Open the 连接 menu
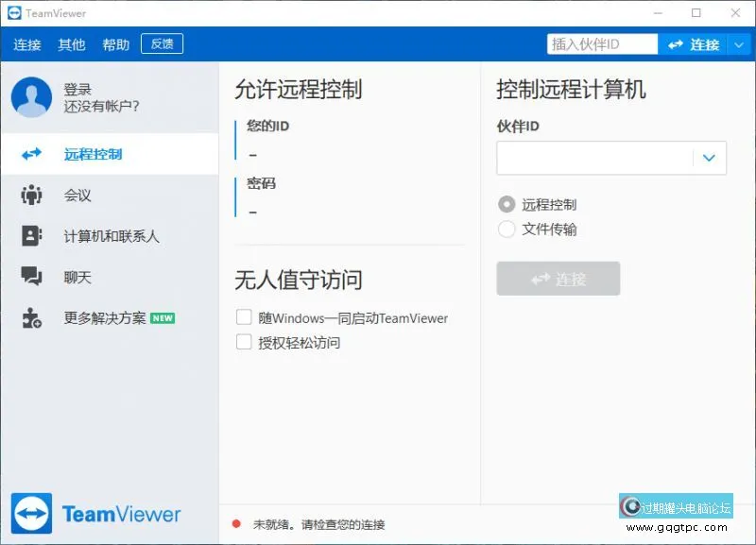 point(27,44)
